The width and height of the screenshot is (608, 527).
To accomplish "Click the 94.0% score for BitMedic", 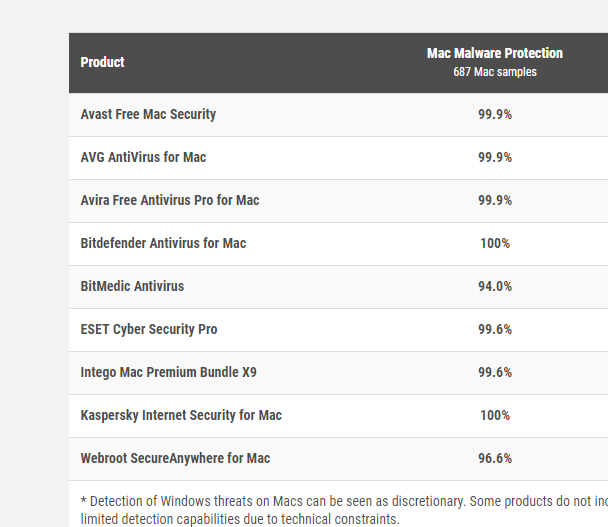I will tap(495, 286).
